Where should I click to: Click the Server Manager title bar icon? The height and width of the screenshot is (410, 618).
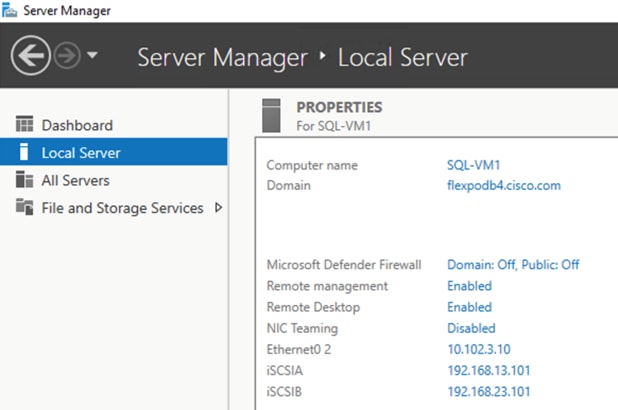point(9,10)
